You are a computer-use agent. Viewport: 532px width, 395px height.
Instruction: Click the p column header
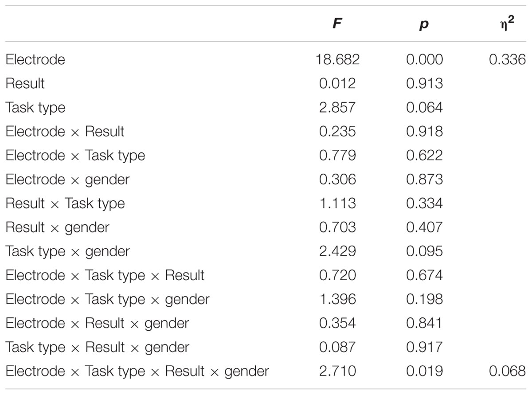[425, 25]
